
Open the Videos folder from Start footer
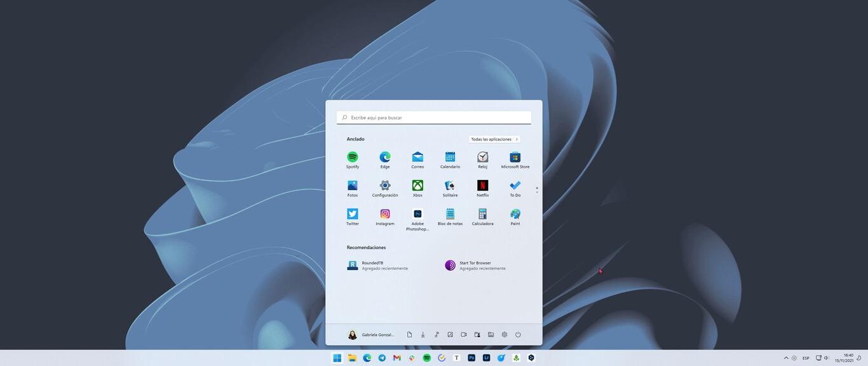464,335
